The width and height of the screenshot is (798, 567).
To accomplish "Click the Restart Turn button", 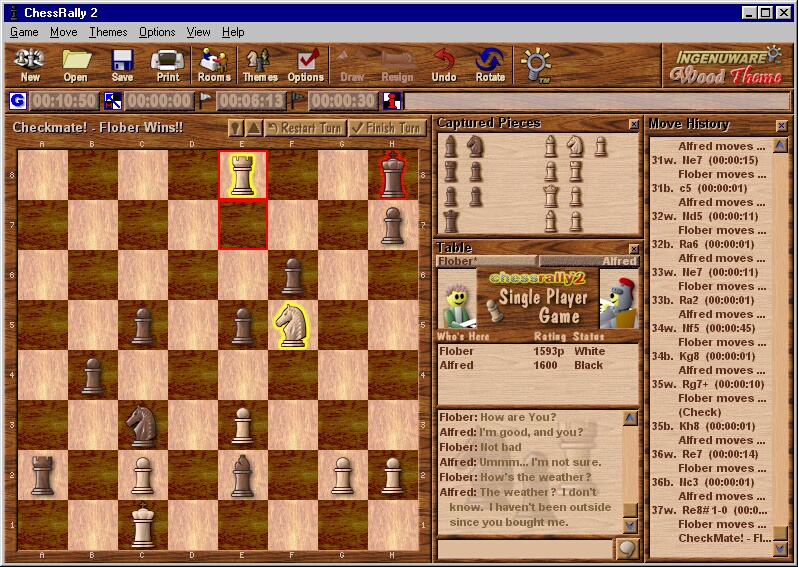I will (305, 128).
